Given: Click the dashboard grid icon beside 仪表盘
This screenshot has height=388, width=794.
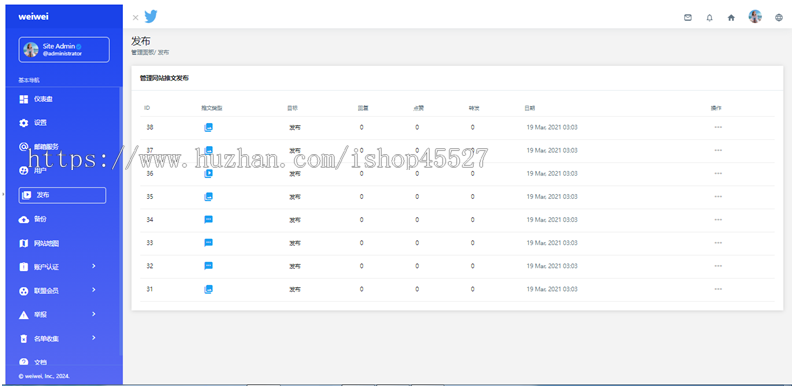Looking at the screenshot, I should [23, 99].
